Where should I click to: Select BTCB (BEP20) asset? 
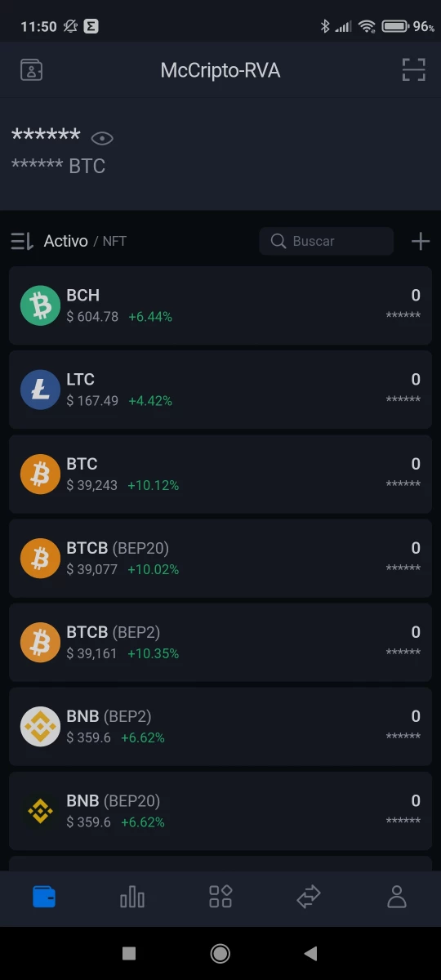[220, 558]
